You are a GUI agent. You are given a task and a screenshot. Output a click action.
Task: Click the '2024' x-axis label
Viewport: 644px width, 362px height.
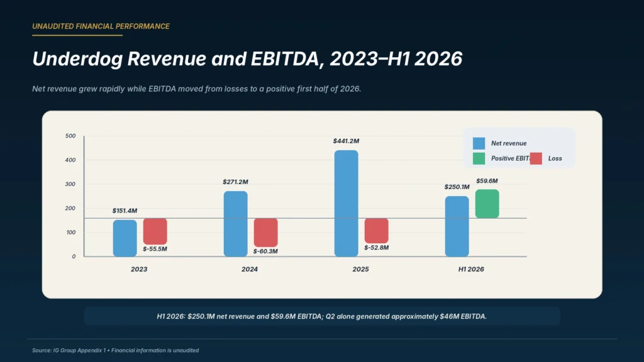[250, 269]
